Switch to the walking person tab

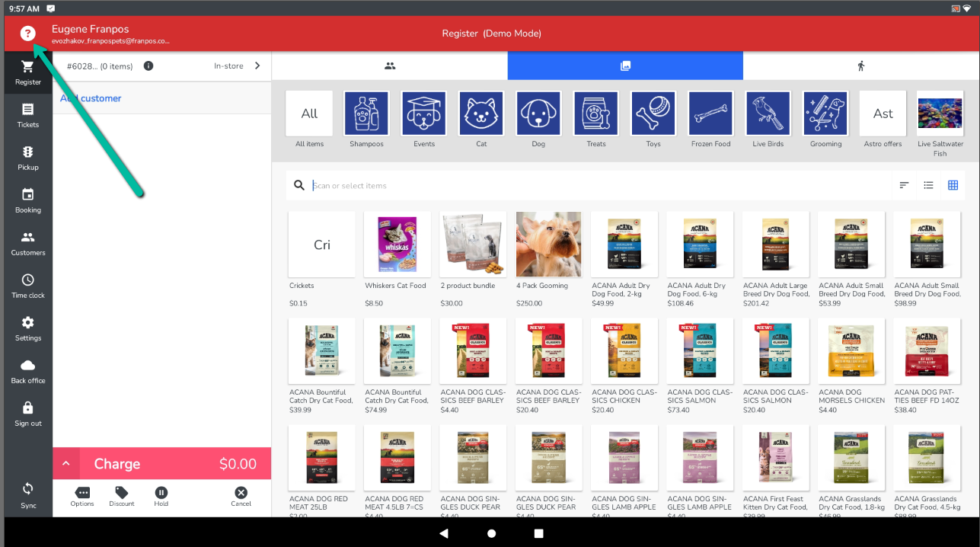pos(861,66)
